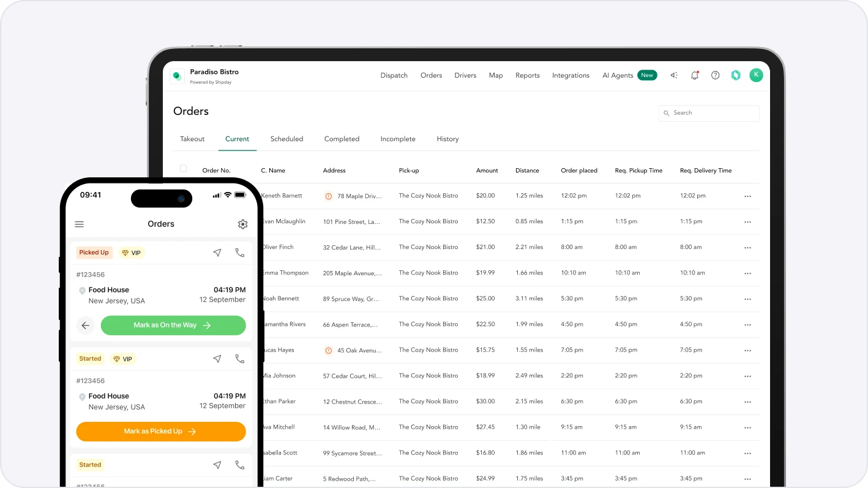
Task: Open the Dispatch menu
Action: point(394,75)
